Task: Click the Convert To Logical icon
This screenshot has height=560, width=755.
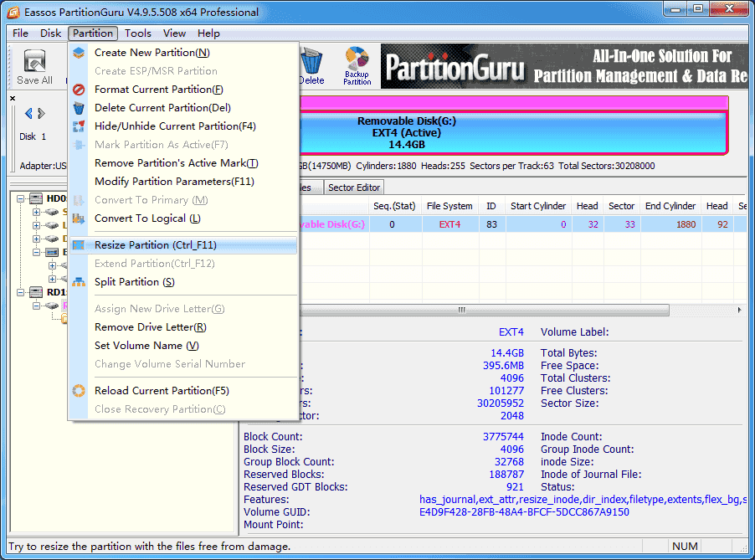Action: point(78,218)
